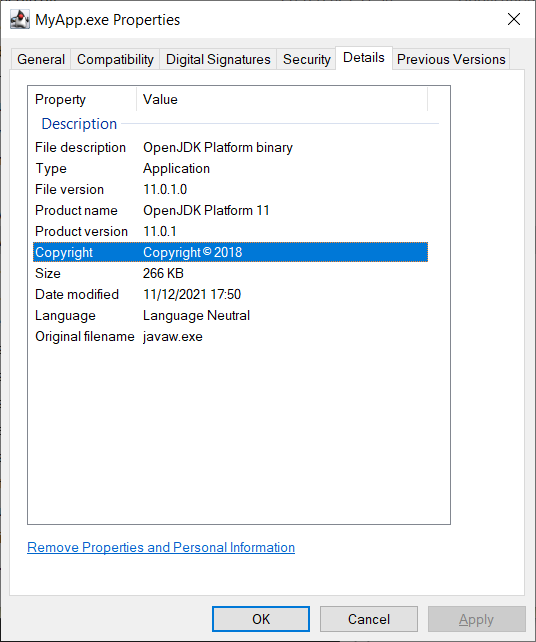Screen dimensions: 536x642
Task: Click the Application type value
Action: (176, 169)
